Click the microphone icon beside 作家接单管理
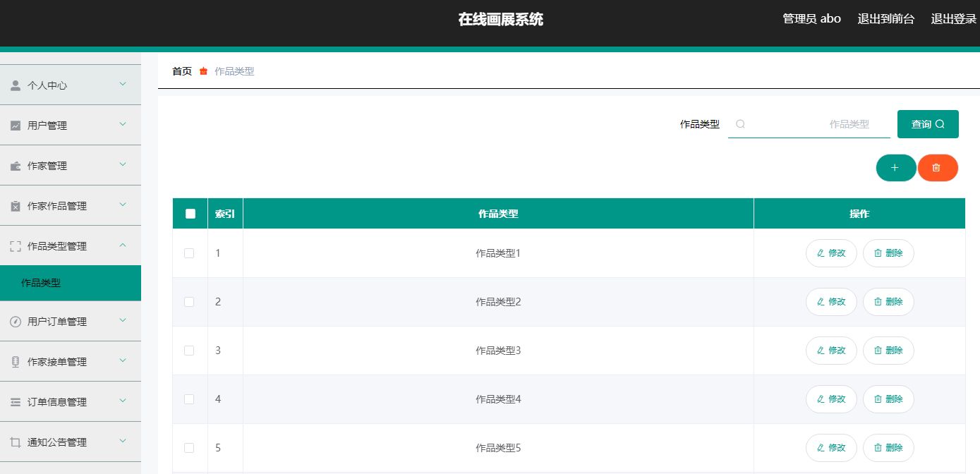Screen dimensions: 980x474 [x=16, y=362]
